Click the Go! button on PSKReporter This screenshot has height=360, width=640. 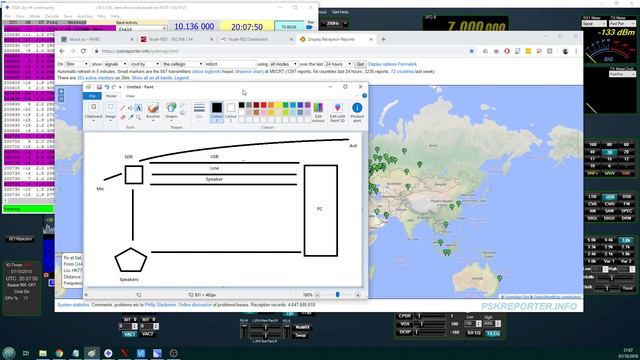point(360,64)
